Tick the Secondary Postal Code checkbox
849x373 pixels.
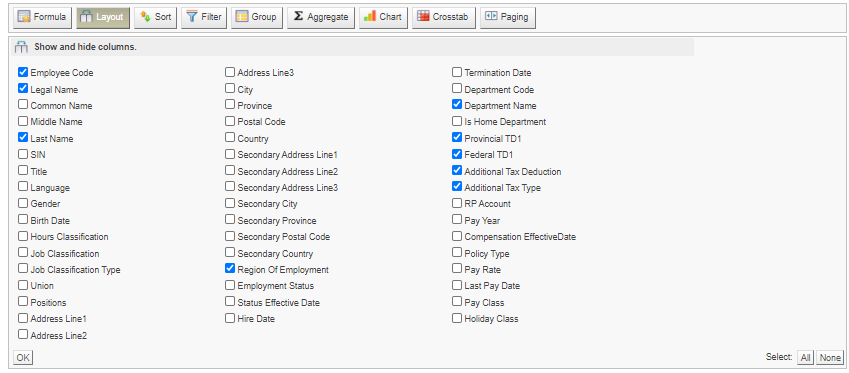[230, 236]
